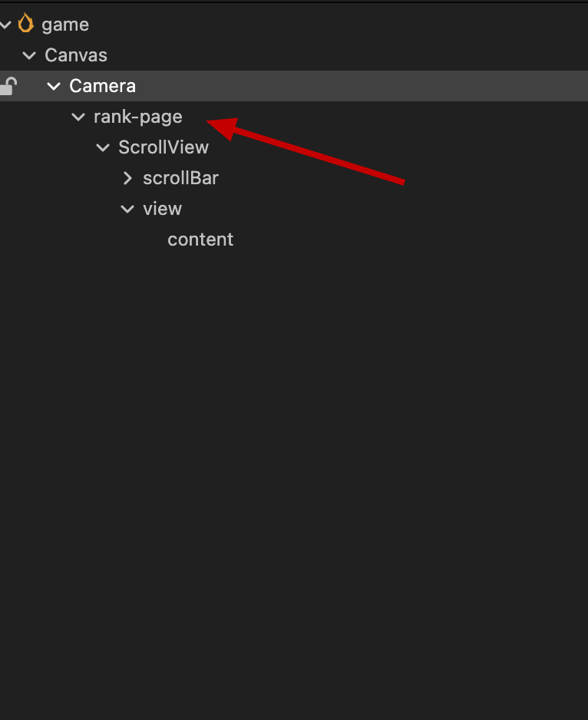Screen dimensions: 588x720
Task: Choose the ScrollView node in hierarchy
Action: [x=164, y=147]
